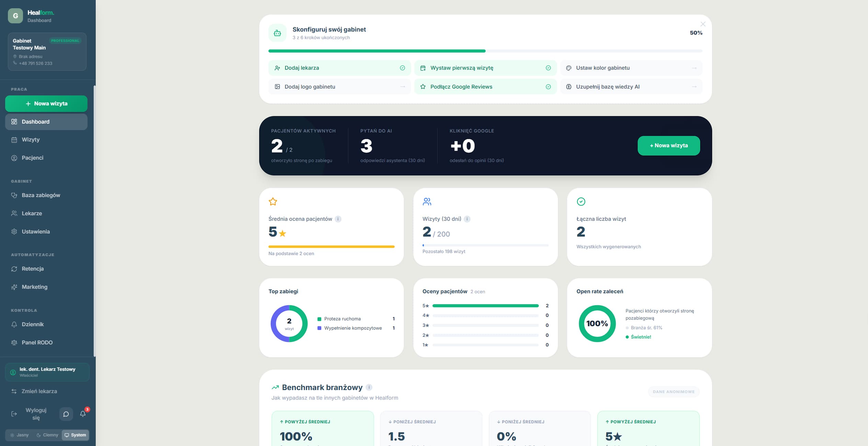Click the green Nowa wizyta sidebar button
Viewport: 868px width, 446px height.
(46, 103)
